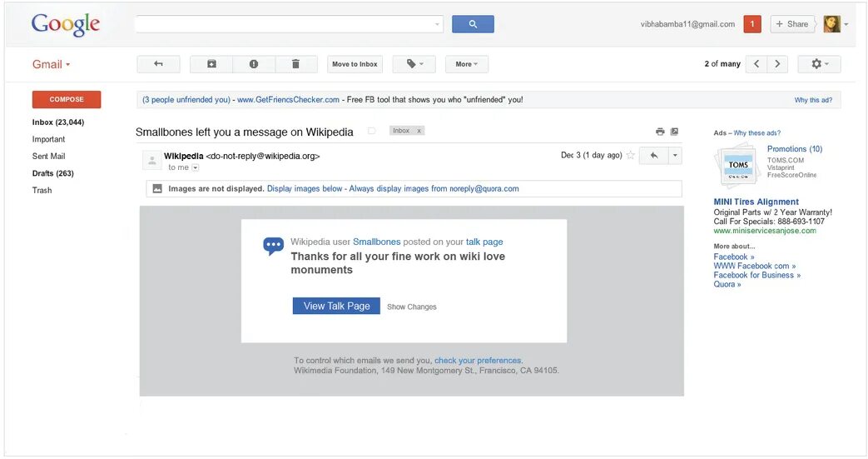
Task: Open the email in a new window
Action: 674,132
